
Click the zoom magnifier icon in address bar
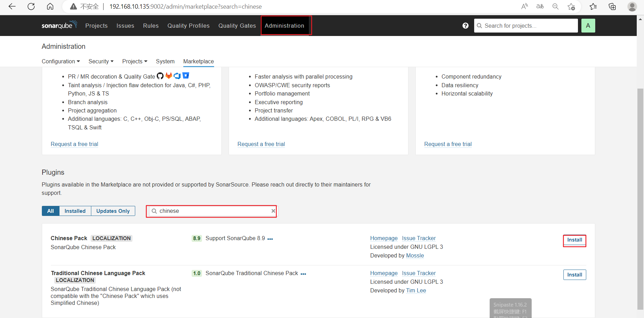coord(555,7)
